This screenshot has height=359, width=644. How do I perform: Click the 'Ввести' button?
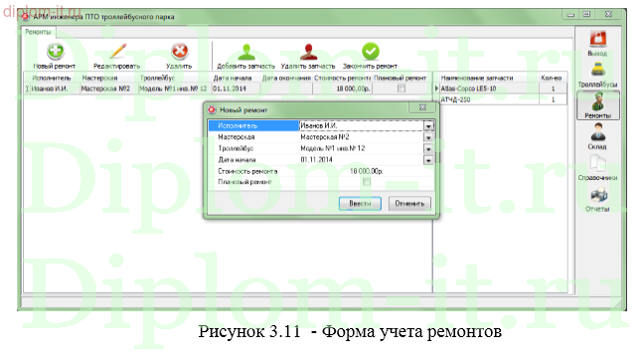pos(360,204)
